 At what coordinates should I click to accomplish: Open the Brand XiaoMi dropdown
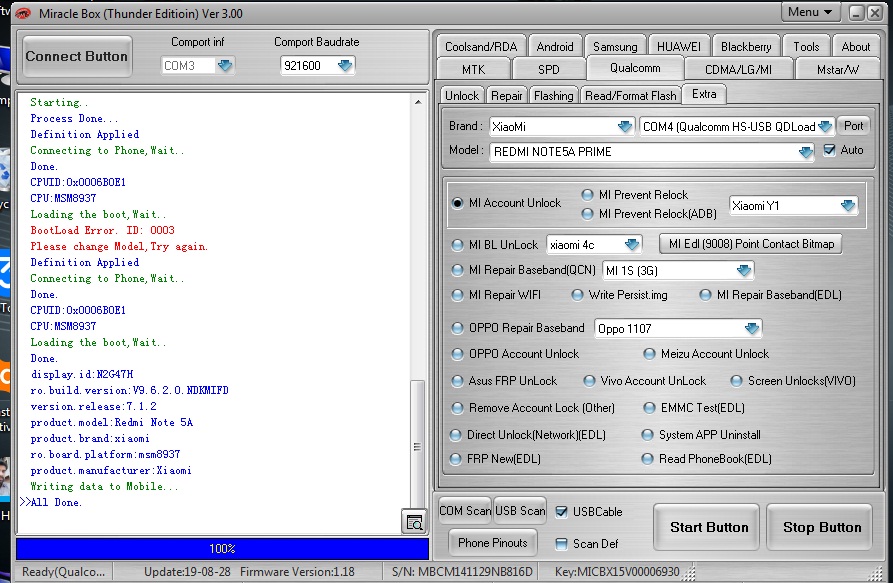[x=625, y=126]
